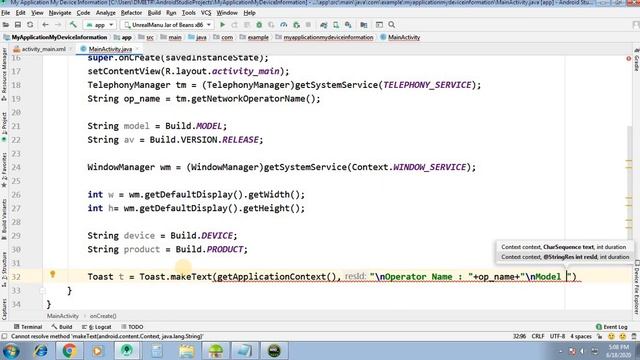This screenshot has height=360, width=640.
Task: Click the layout window toolbar icon
Action: click(x=379, y=25)
